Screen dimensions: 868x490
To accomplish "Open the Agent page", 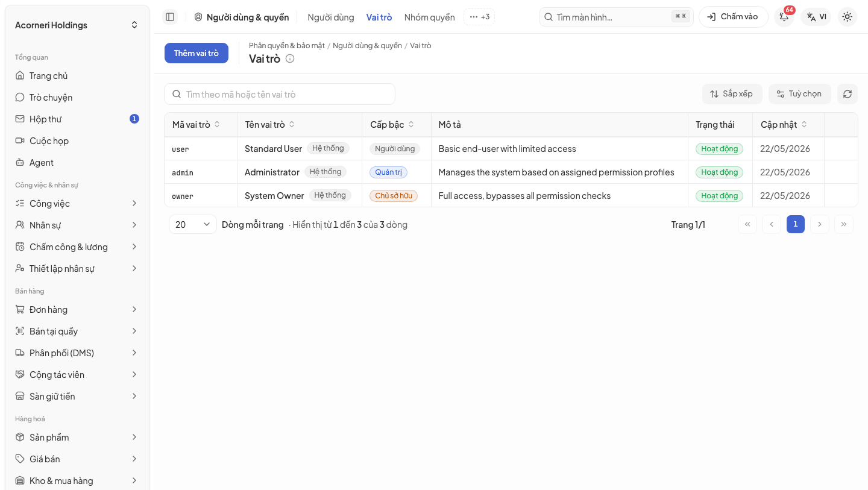I will coord(77,163).
